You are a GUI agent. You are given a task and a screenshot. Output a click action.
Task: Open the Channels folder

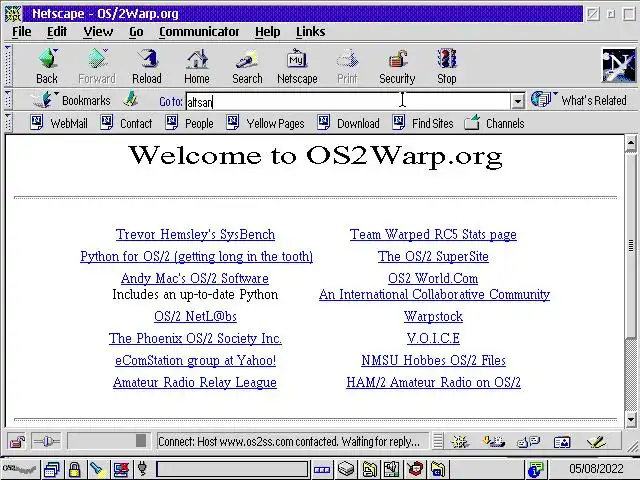tap(494, 123)
